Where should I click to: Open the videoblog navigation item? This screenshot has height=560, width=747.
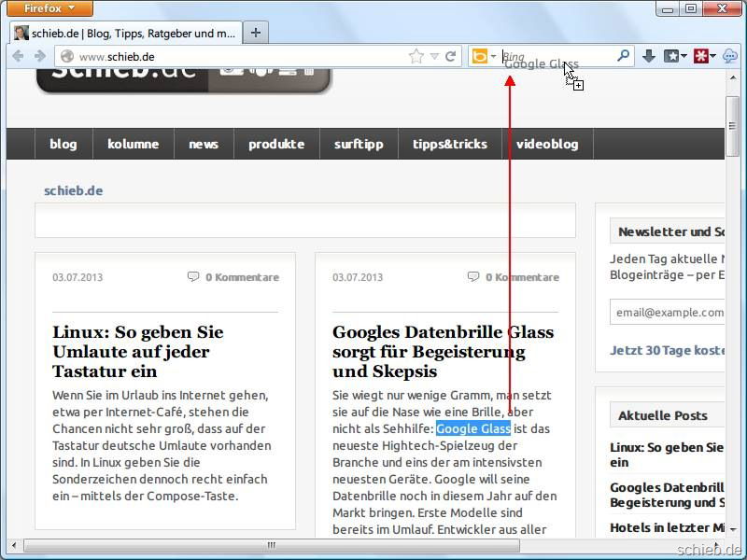point(547,144)
